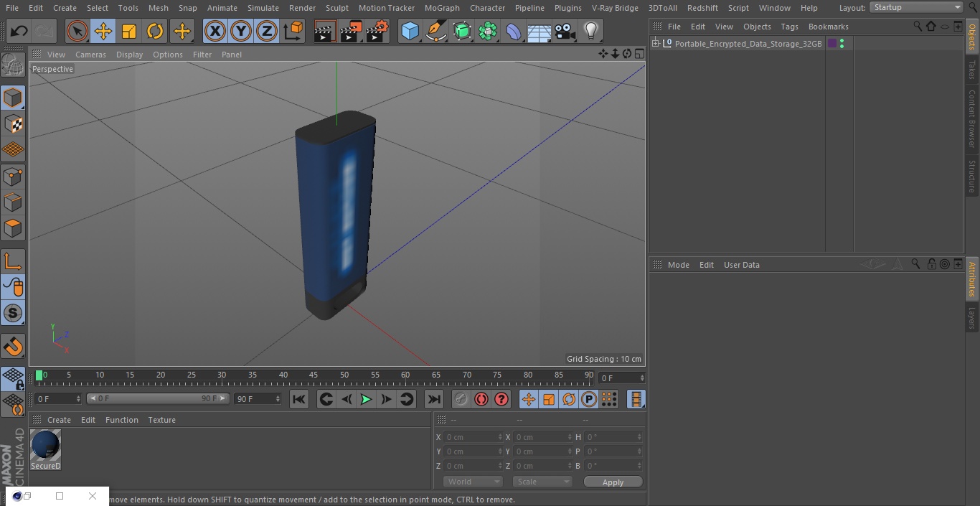Add deformer object icon
This screenshot has height=506, width=980.
point(514,31)
